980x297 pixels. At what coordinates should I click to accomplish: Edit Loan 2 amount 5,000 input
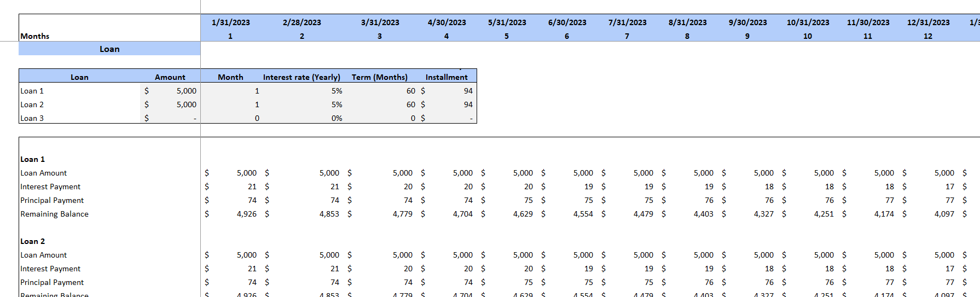[170, 104]
